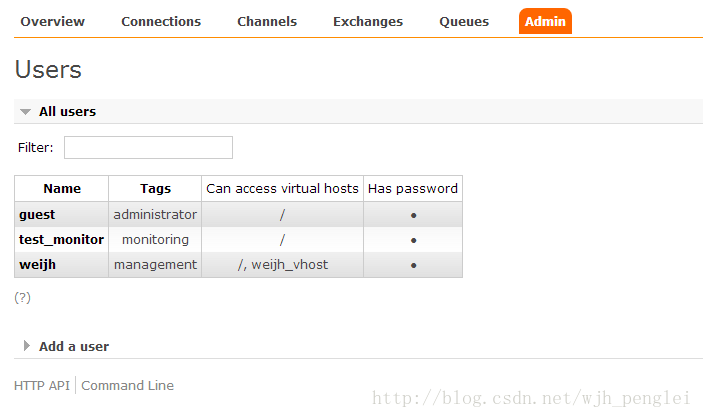Image resolution: width=703 pixels, height=418 pixels.
Task: Open the Overview tab
Action: click(52, 22)
